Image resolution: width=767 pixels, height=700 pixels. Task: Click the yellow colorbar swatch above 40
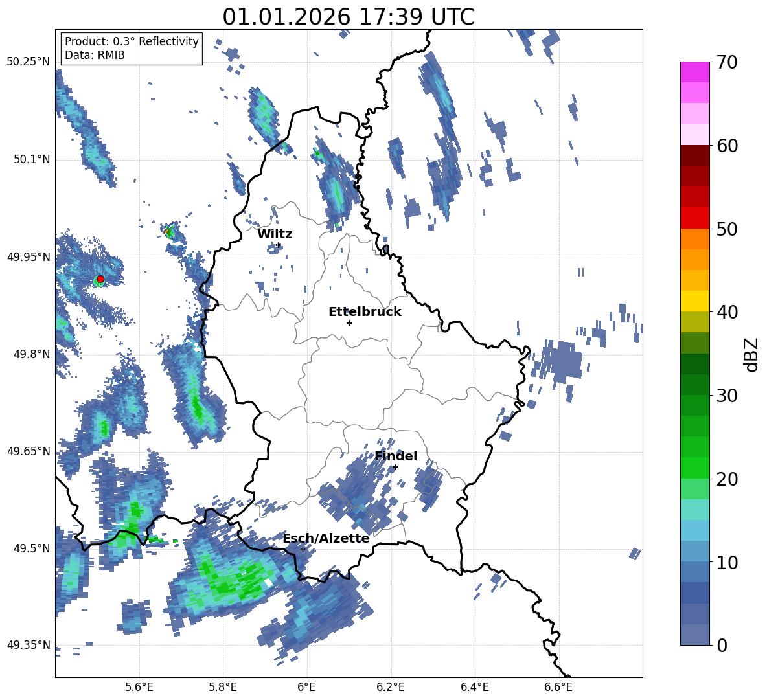[694, 301]
